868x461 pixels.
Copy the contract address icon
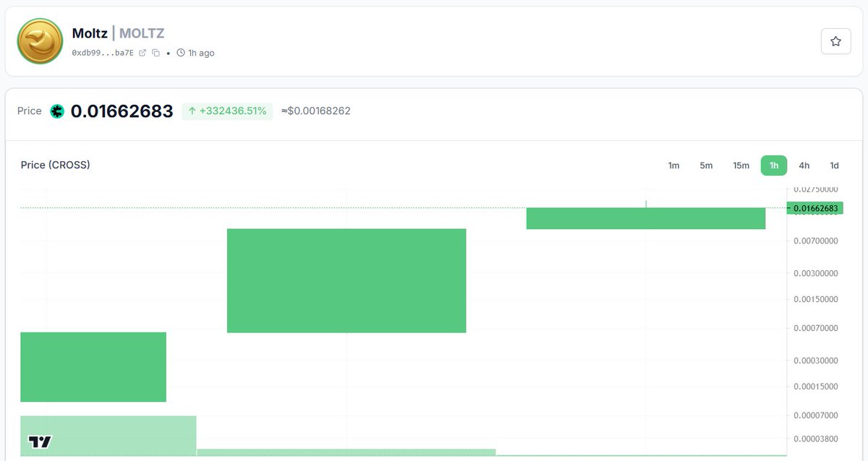156,53
